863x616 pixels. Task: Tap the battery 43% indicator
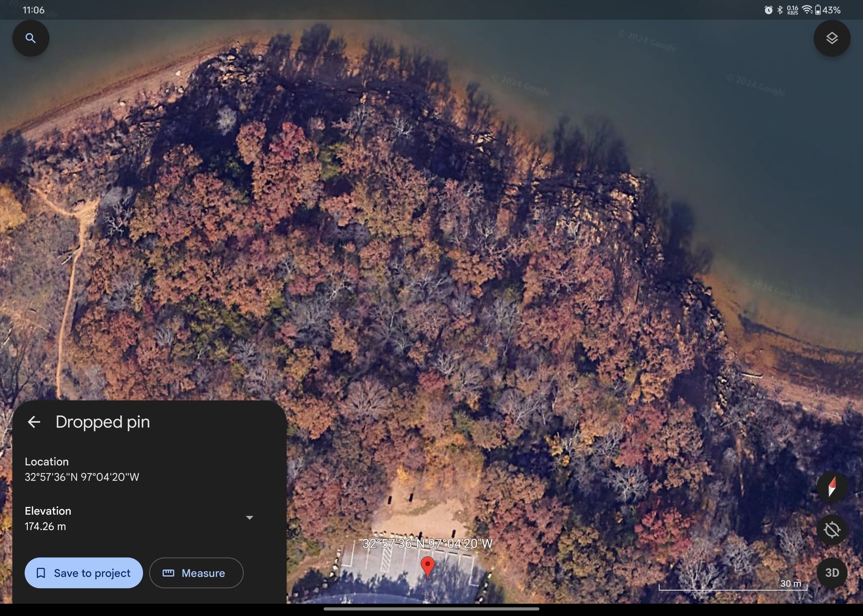[x=828, y=10]
